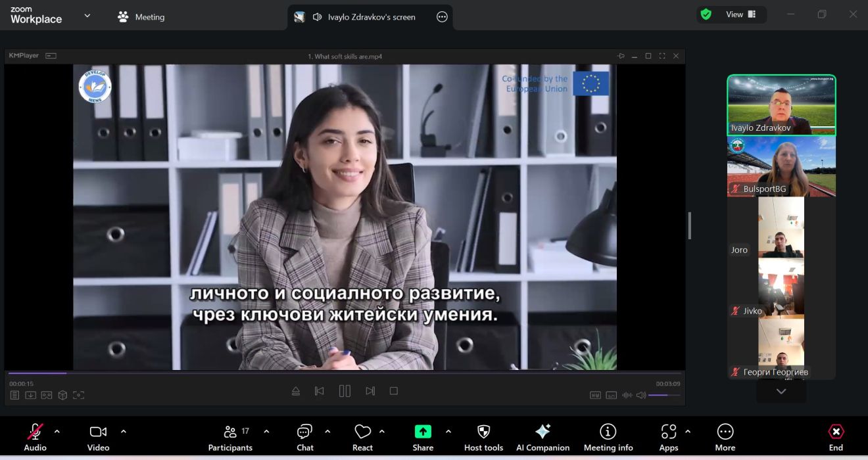Show Meeting info details
The image size is (868, 460).
pyautogui.click(x=608, y=437)
